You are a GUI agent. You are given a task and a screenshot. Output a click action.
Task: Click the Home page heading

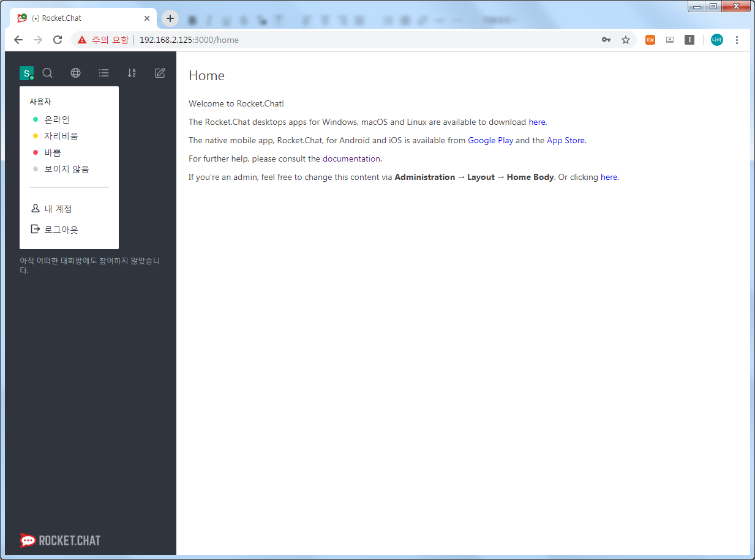[x=206, y=76]
